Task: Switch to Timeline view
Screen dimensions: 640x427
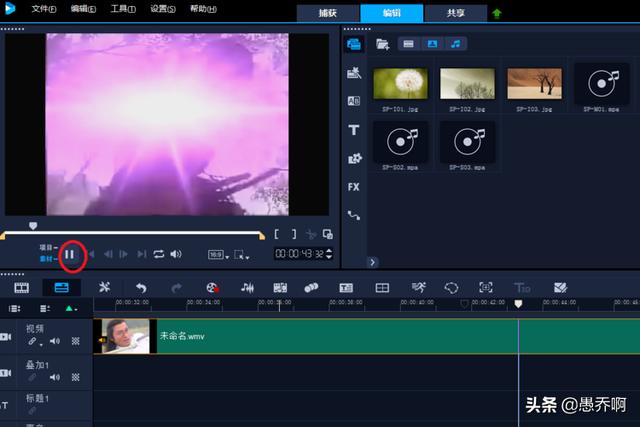Action: pos(62,288)
